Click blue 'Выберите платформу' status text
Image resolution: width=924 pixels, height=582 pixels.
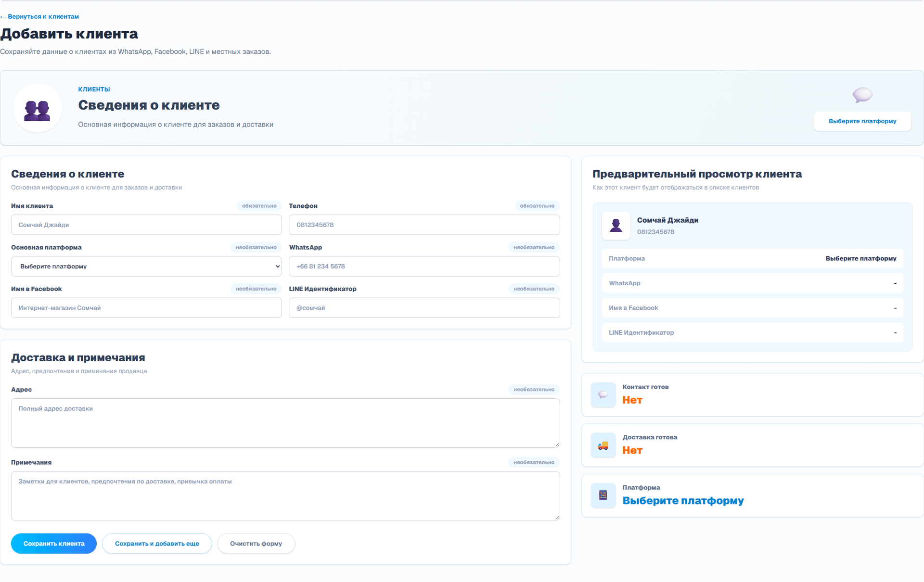coord(683,501)
